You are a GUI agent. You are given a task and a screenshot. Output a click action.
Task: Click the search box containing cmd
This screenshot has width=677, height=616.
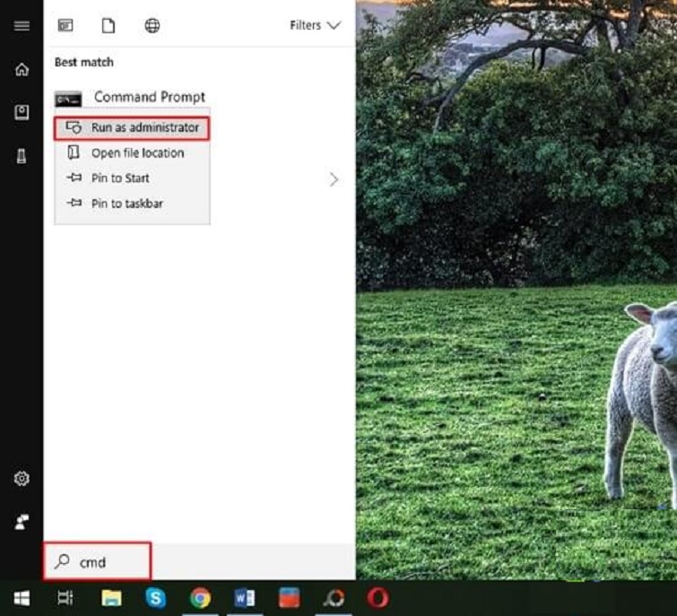pos(99,562)
